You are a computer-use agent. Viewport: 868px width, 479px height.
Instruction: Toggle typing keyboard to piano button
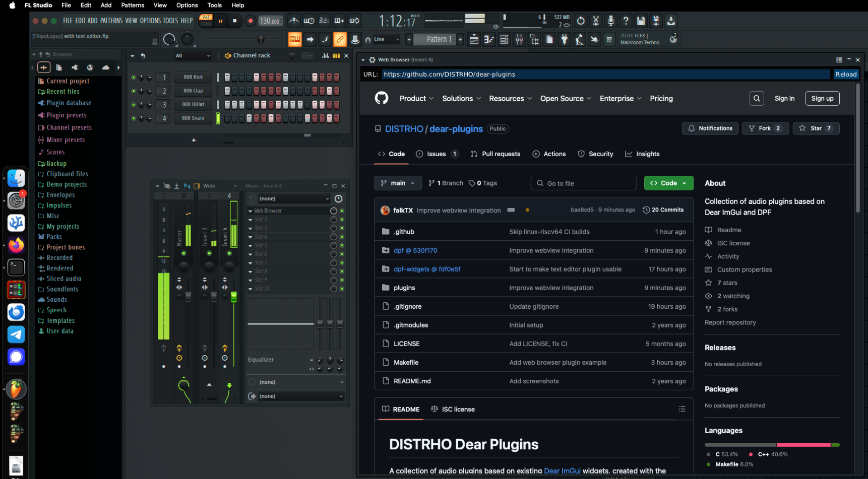pos(295,39)
